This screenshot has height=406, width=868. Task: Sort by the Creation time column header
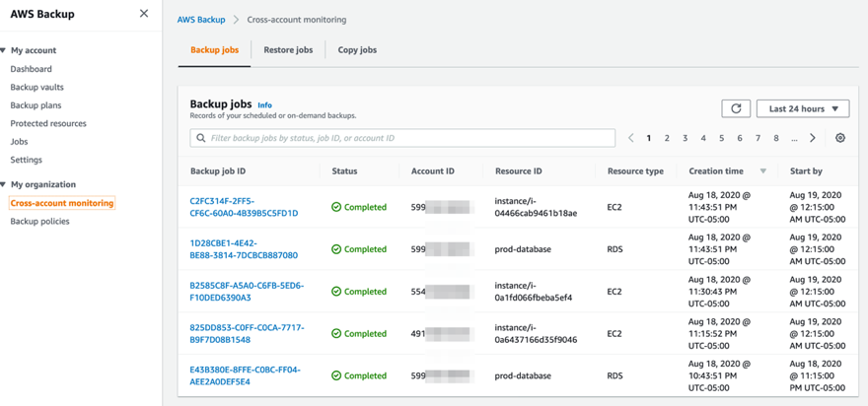716,171
